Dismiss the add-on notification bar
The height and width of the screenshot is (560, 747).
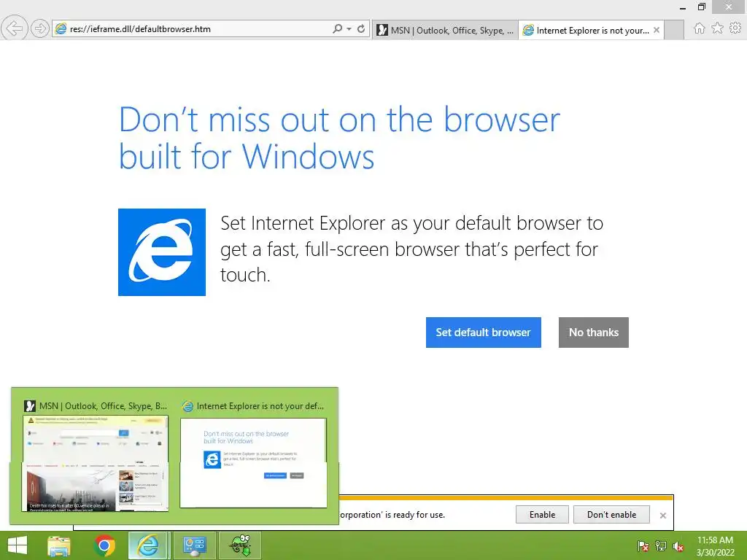pos(662,516)
